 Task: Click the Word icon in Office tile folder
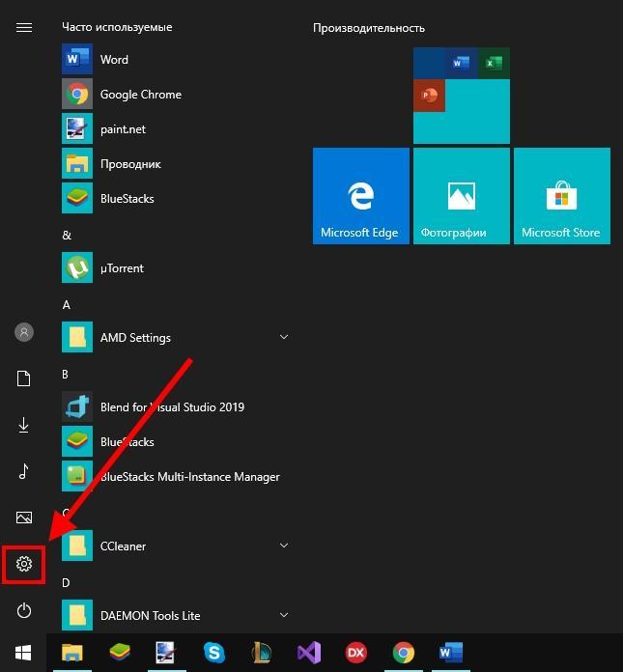pyautogui.click(x=462, y=63)
